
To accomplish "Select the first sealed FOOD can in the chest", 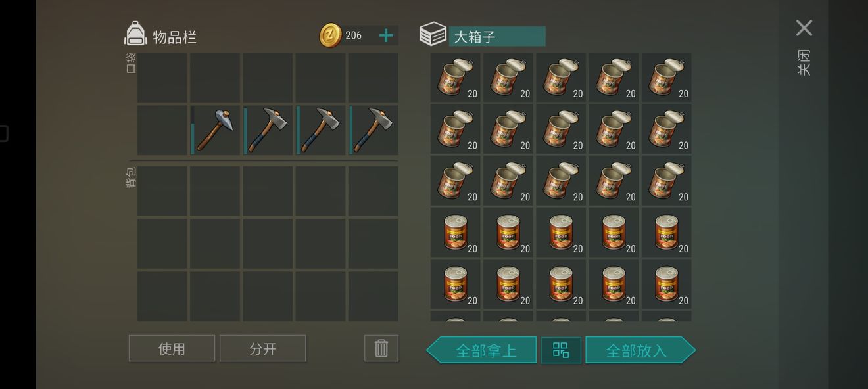I will 455,233.
